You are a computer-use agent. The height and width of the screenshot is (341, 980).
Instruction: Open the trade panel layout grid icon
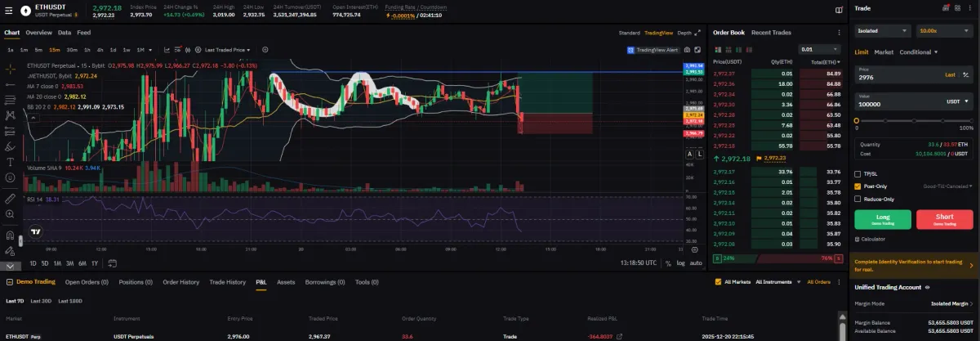pyautogui.click(x=959, y=8)
